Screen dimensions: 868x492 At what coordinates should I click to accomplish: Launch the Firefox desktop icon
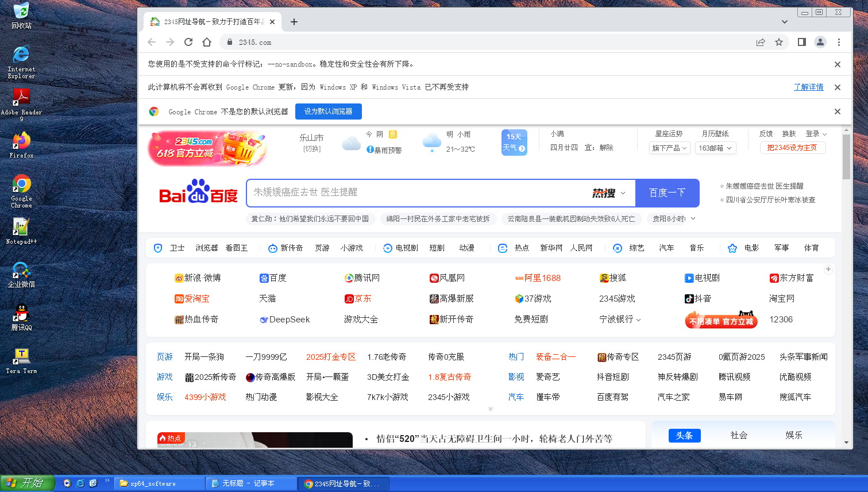pos(21,145)
